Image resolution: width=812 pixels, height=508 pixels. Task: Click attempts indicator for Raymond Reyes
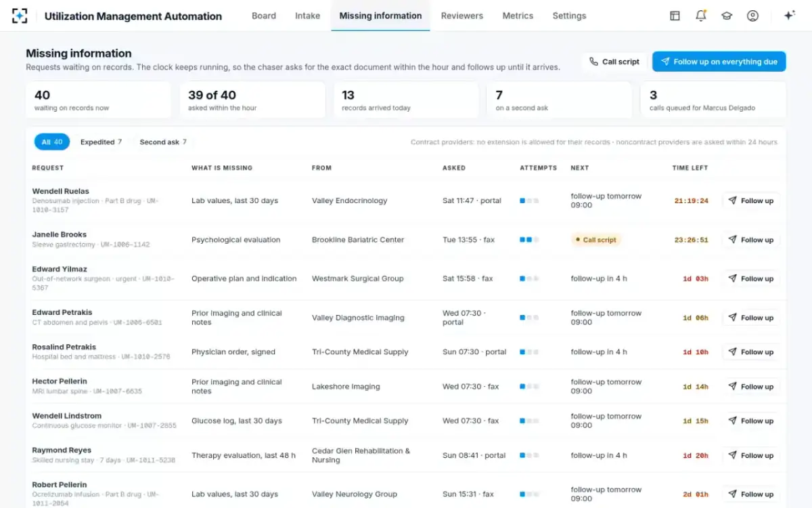529,455
